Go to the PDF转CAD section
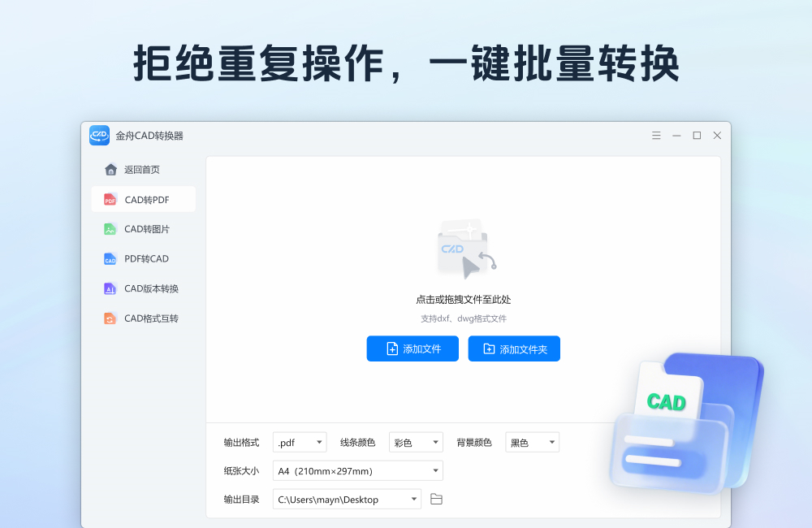 point(146,259)
